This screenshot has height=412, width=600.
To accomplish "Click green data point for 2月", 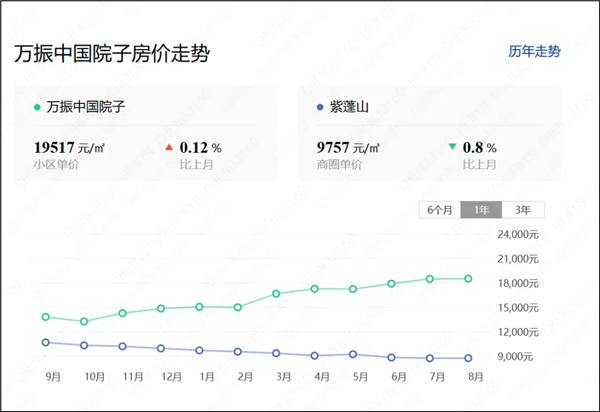I will point(238,307).
